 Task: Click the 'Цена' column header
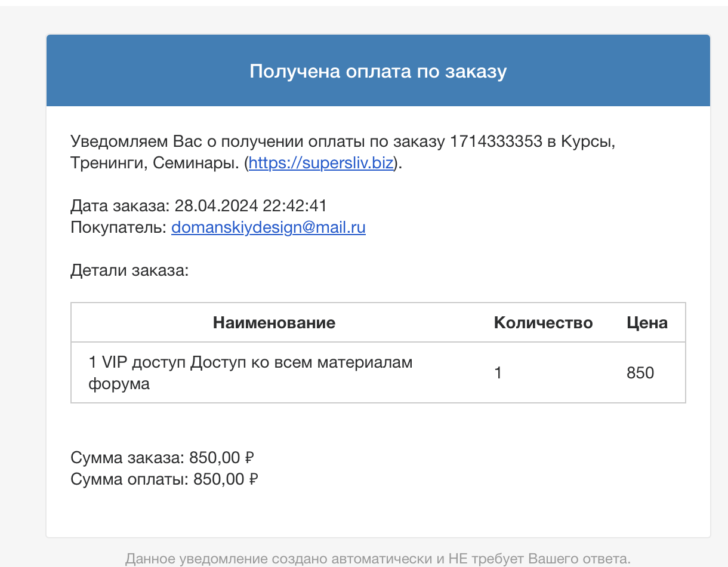coord(647,323)
